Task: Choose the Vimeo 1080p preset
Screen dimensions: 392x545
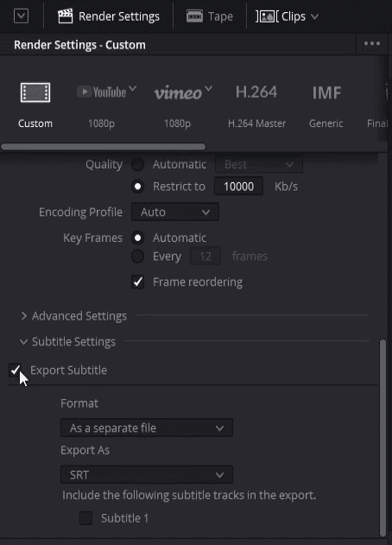Action: coord(183,92)
